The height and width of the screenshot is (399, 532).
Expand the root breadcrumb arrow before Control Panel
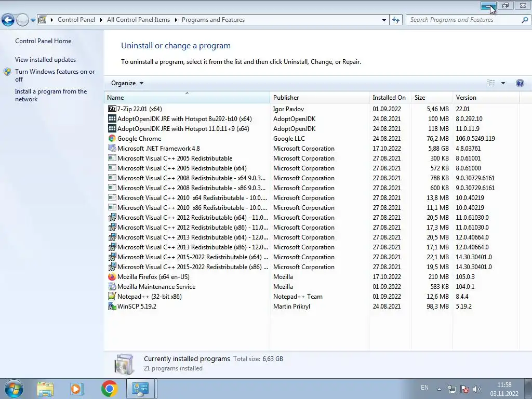pyautogui.click(x=52, y=20)
